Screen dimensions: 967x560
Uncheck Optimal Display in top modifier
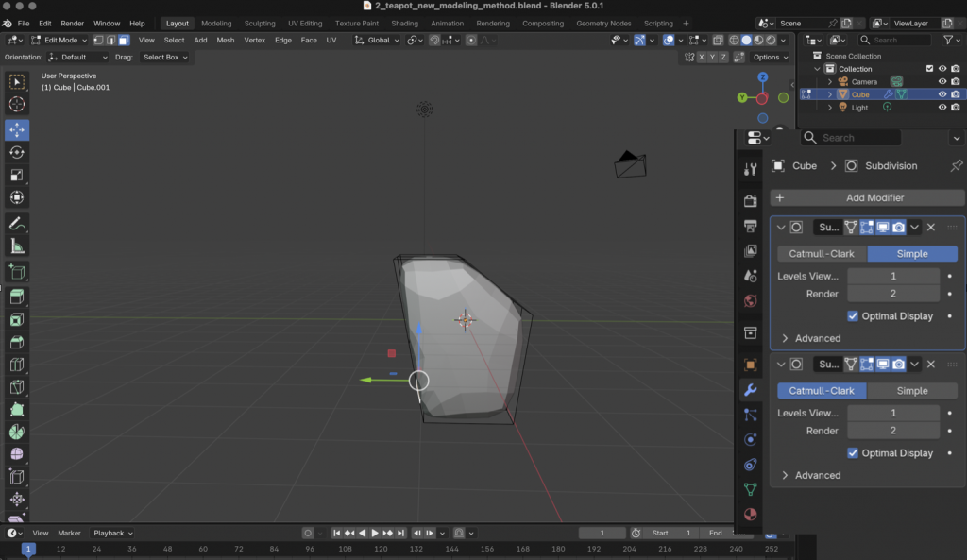[x=854, y=316]
